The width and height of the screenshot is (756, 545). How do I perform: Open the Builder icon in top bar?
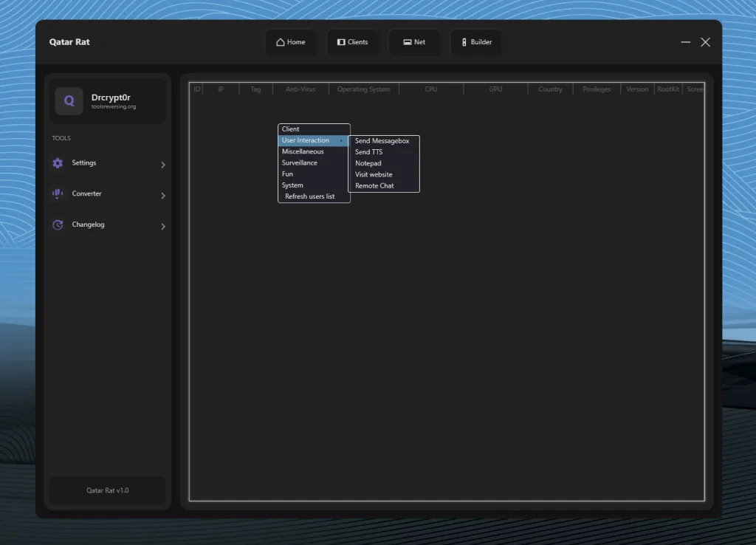pyautogui.click(x=464, y=42)
